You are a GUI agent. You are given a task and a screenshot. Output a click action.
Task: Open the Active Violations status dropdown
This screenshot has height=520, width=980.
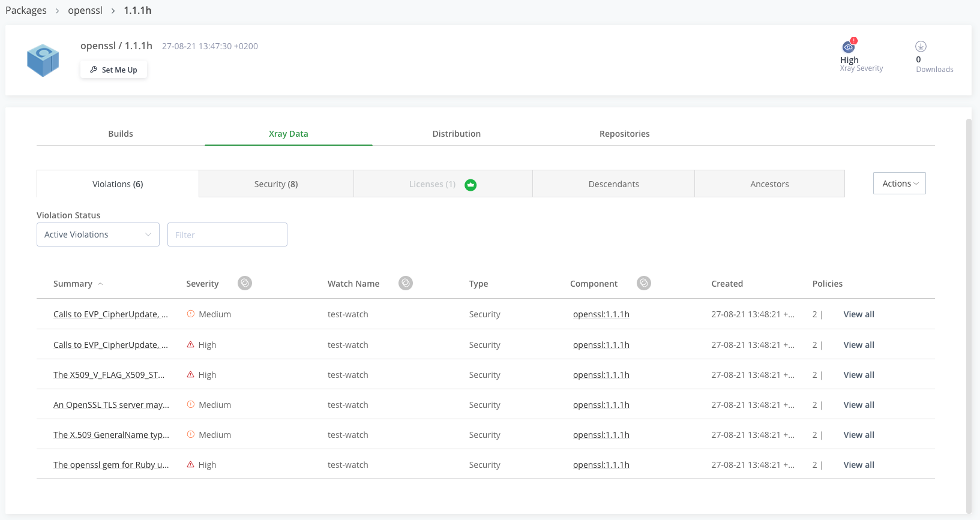pos(98,235)
